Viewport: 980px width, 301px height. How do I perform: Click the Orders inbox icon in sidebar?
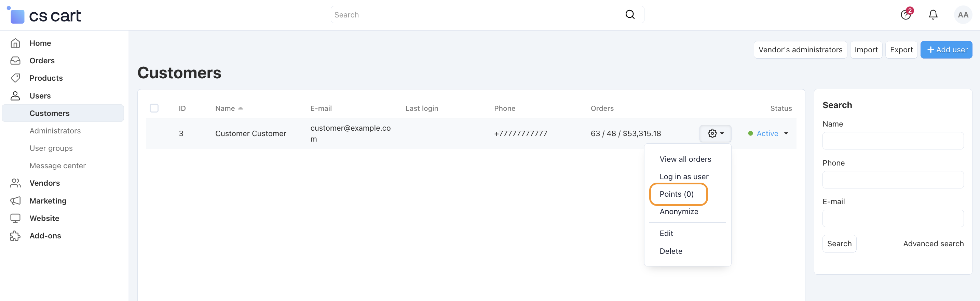(x=15, y=61)
